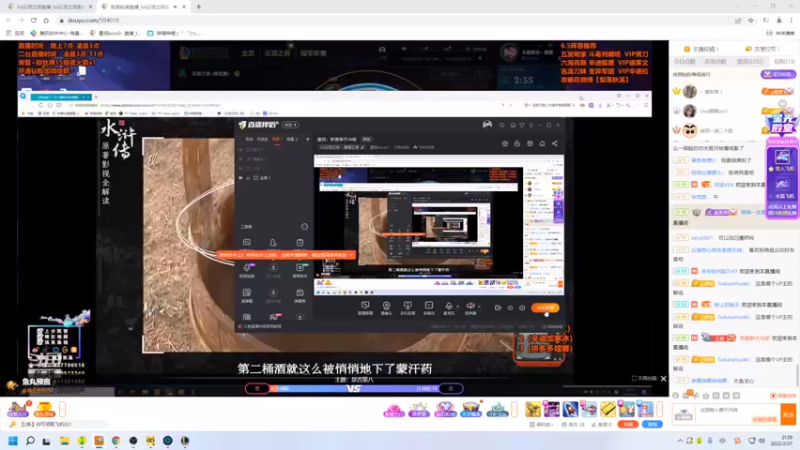Bookmark this page with the star icon
Image resolution: width=800 pixels, height=450 pixels.
tap(751, 20)
